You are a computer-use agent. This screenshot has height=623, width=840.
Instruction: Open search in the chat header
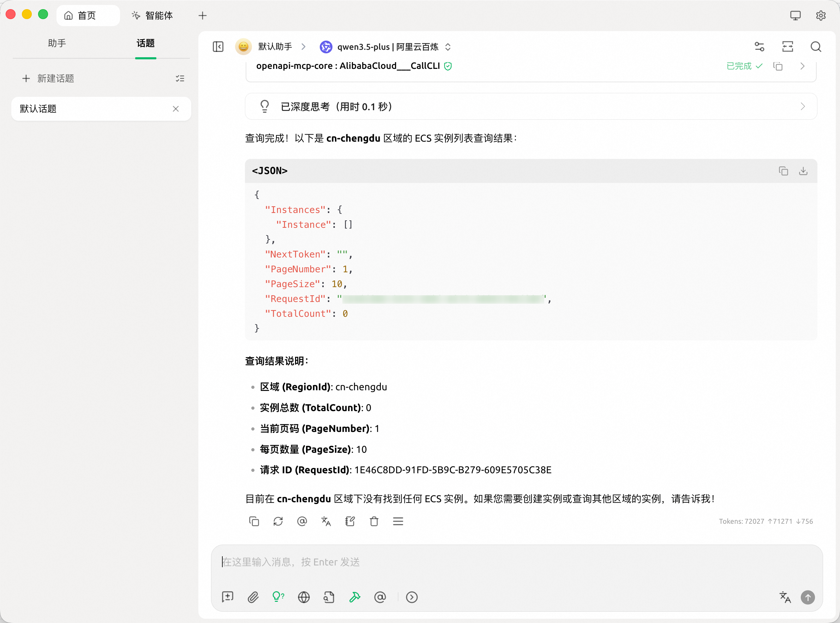point(816,47)
